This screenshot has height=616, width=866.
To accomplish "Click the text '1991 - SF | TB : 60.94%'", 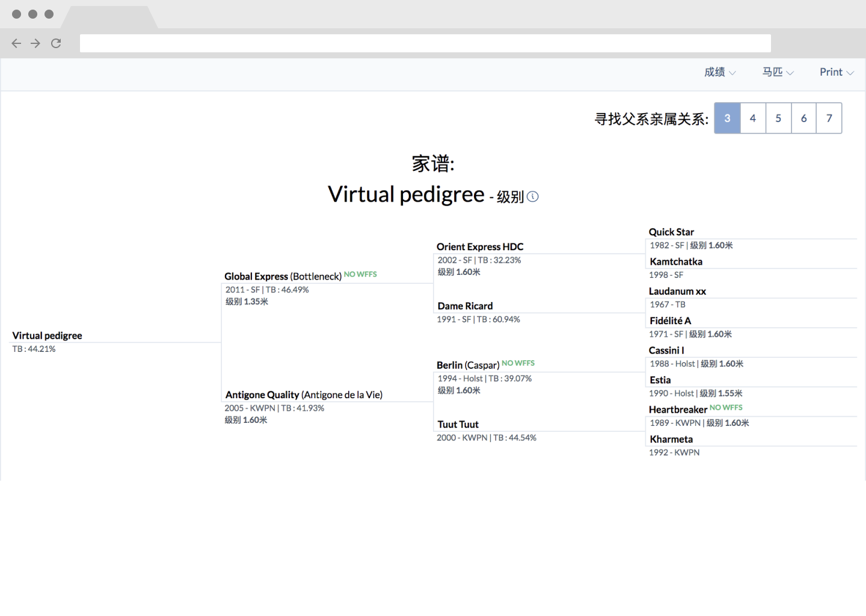I will coord(478,319).
